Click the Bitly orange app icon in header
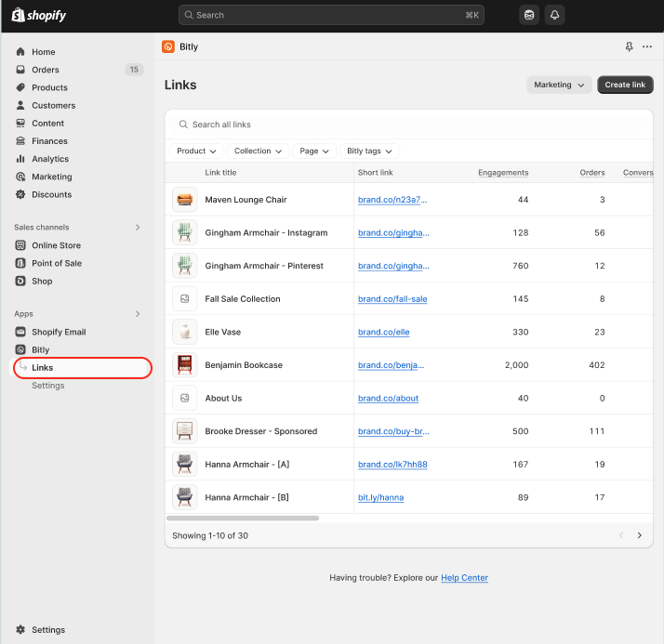Image resolution: width=664 pixels, height=644 pixels. [168, 46]
